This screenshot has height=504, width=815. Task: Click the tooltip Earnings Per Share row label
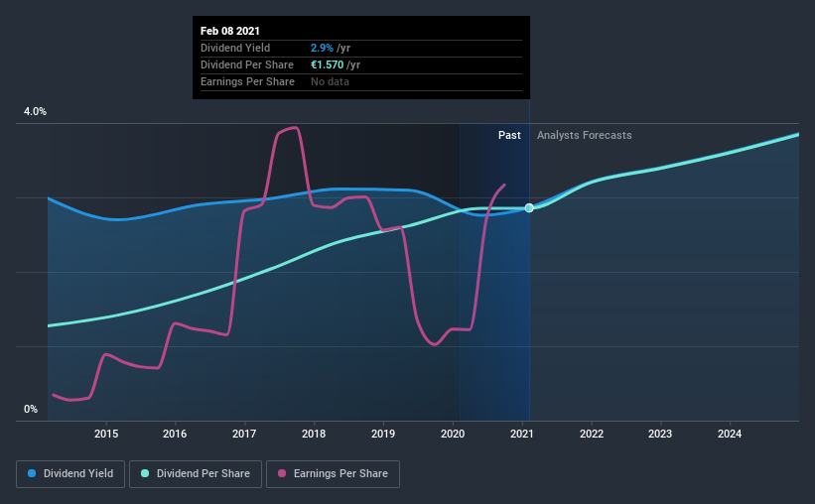(x=247, y=81)
